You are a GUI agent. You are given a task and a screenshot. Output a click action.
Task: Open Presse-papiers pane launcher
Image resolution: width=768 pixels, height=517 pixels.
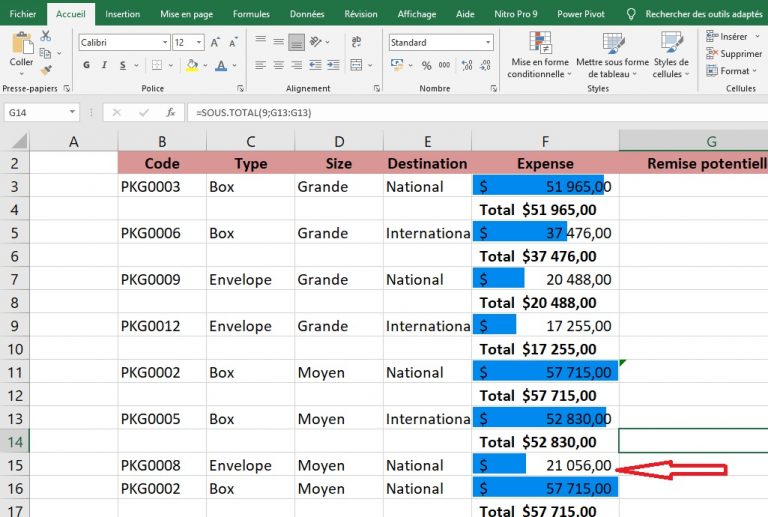coord(67,89)
